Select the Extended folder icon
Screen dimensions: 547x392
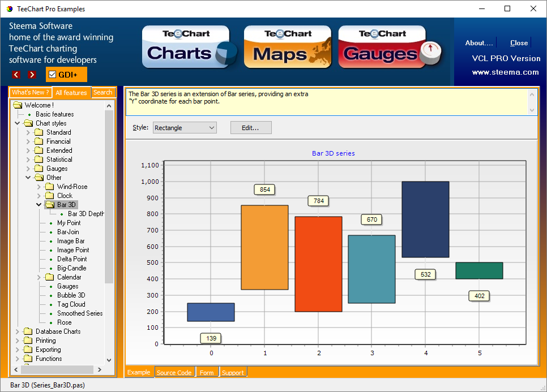click(39, 150)
